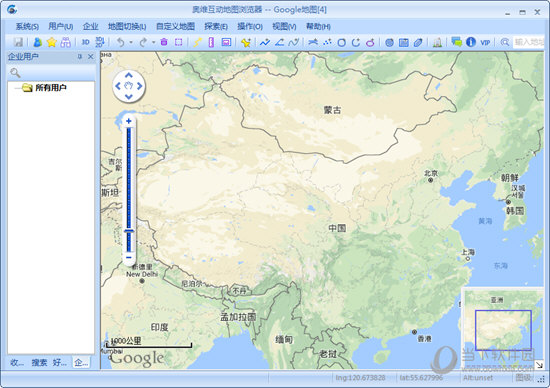550x388 pixels.
Task: Open the 地图切换(L) menu
Action: pyautogui.click(x=127, y=26)
